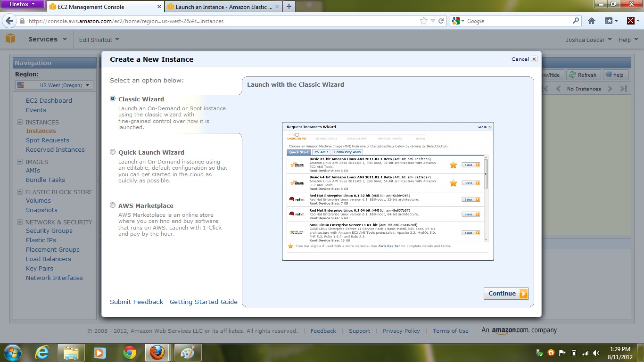644x362 pixels.
Task: Open the Edit Shortcut dropdown
Action: tap(99, 40)
